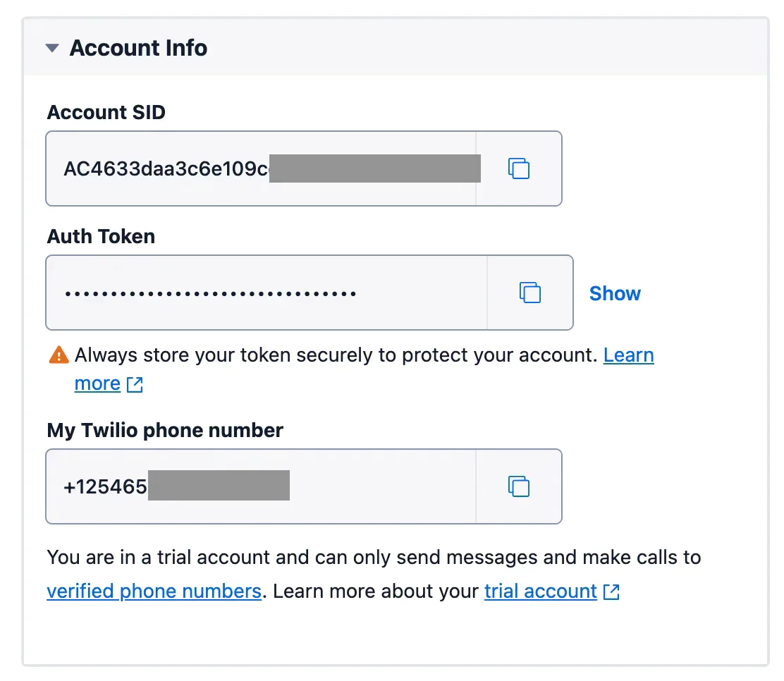
Task: Show the hidden Auth Token
Action: pos(615,293)
